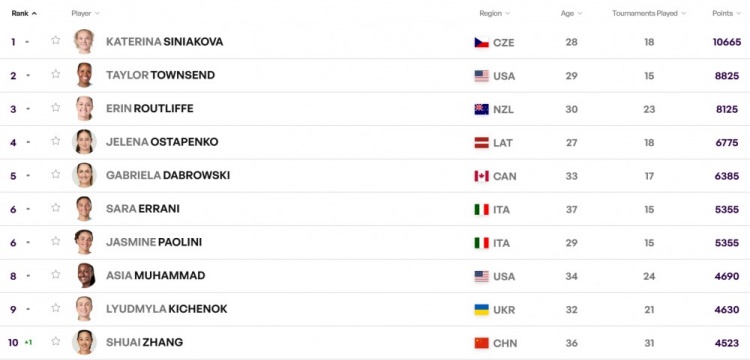
Task: Click the China flag next to CHN
Action: [482, 343]
